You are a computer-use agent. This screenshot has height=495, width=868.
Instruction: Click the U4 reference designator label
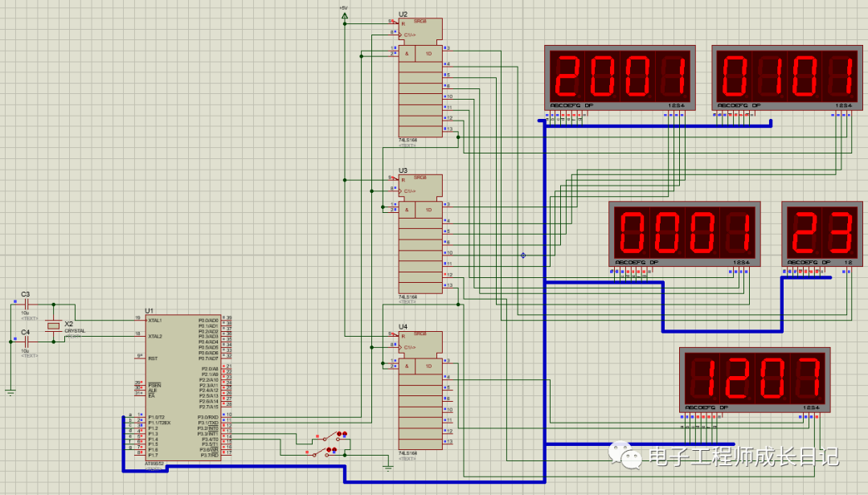click(x=403, y=327)
